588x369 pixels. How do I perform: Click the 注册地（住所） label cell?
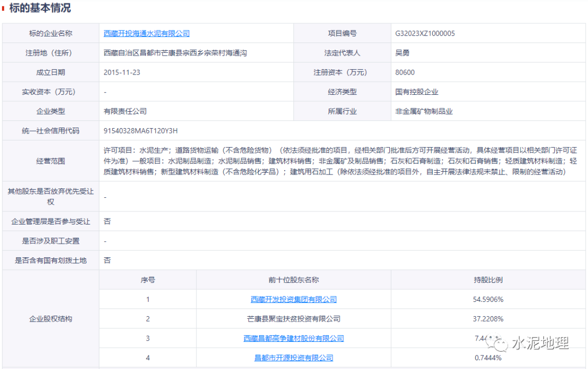click(x=51, y=53)
